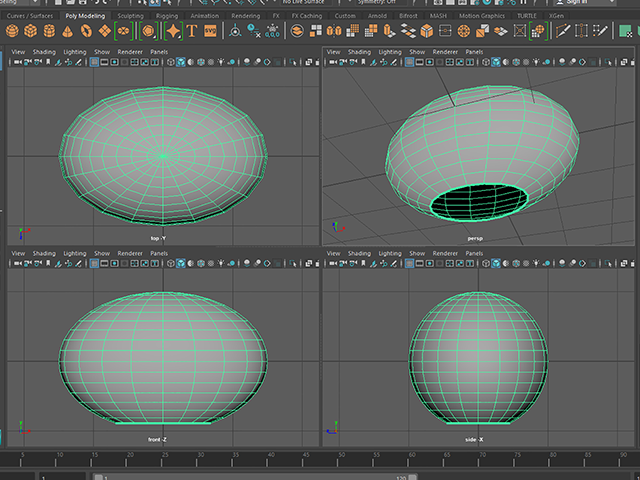The height and width of the screenshot is (480, 640).
Task: Open the Shading menu in side view panel
Action: click(x=359, y=253)
